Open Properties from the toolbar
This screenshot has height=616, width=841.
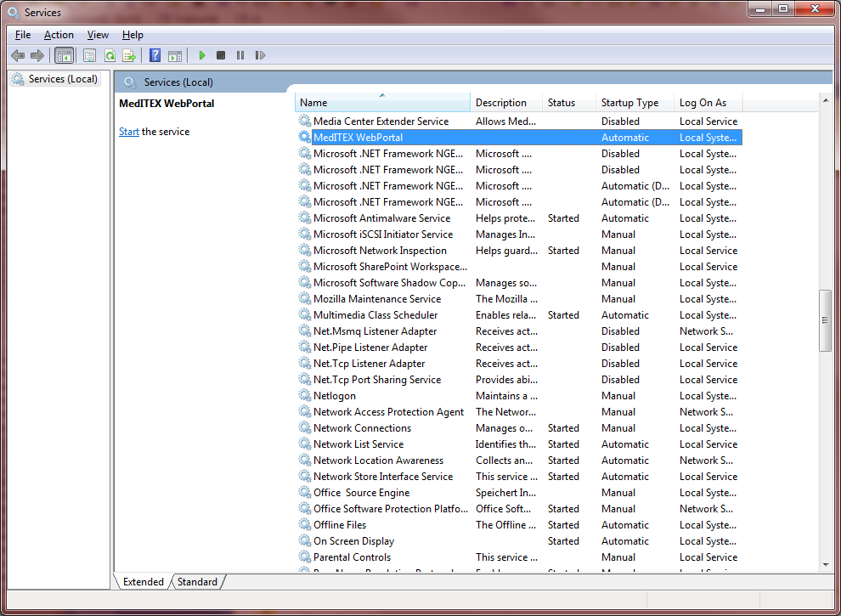click(x=89, y=55)
